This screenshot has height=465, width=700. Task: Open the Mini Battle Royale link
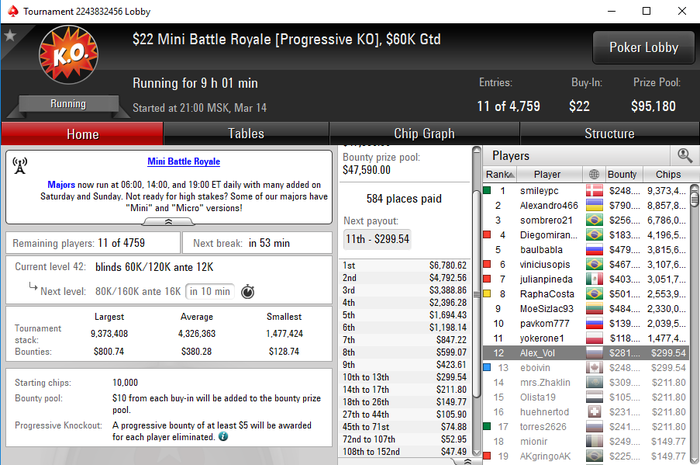pos(183,161)
